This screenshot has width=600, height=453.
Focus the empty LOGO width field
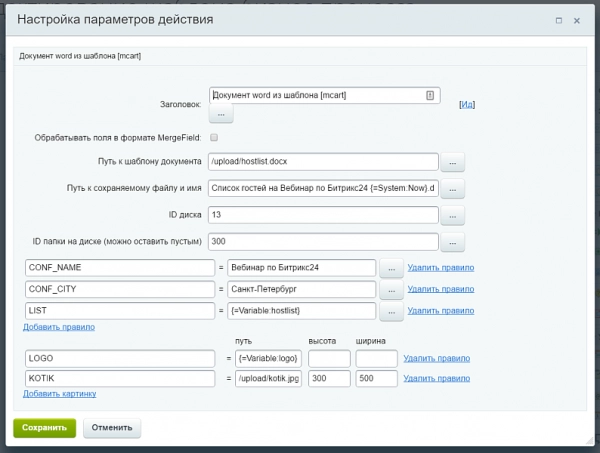coord(377,358)
